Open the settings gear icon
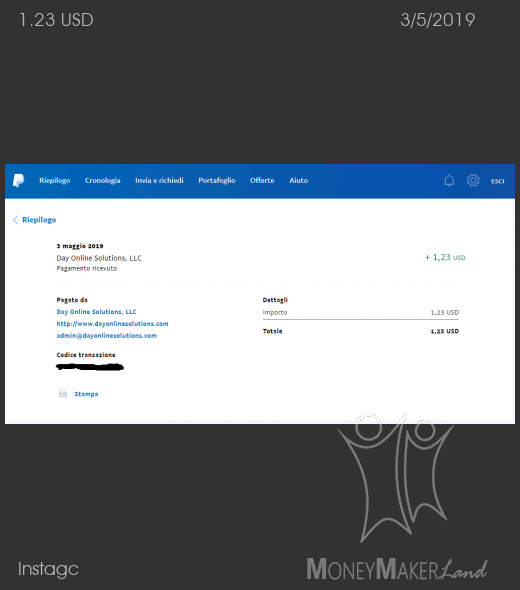 click(473, 181)
